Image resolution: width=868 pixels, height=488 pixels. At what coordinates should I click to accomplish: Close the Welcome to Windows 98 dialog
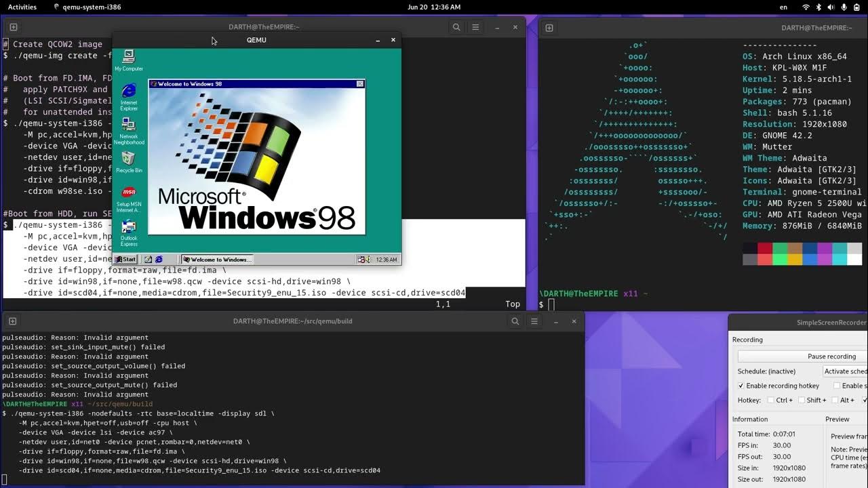360,84
